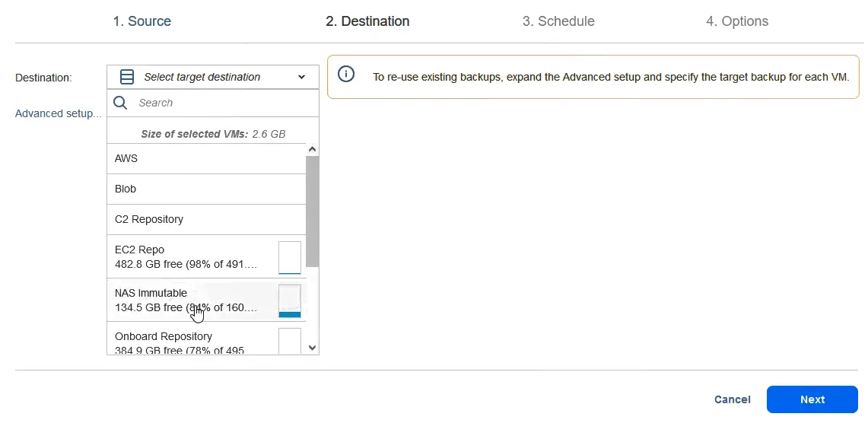This screenshot has width=868, height=423.
Task: Click the 'Size of selected VMs: 2.6 GB' text
Action: pyautogui.click(x=213, y=134)
